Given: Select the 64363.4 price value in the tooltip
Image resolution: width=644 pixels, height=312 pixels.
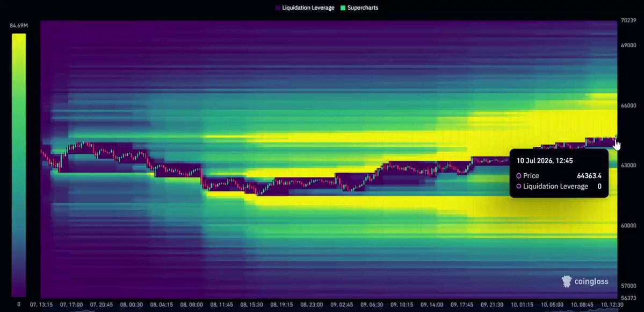Looking at the screenshot, I should click(x=589, y=176).
